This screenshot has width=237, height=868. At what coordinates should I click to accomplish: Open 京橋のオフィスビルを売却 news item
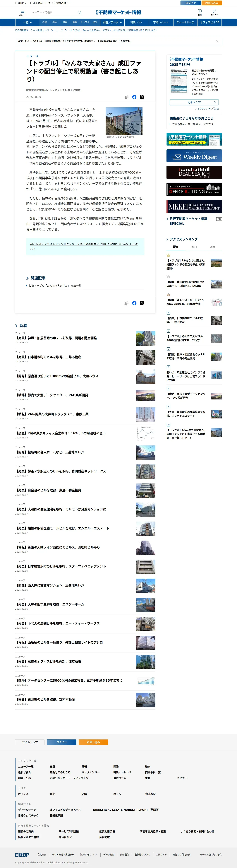pyautogui.click(x=48, y=662)
